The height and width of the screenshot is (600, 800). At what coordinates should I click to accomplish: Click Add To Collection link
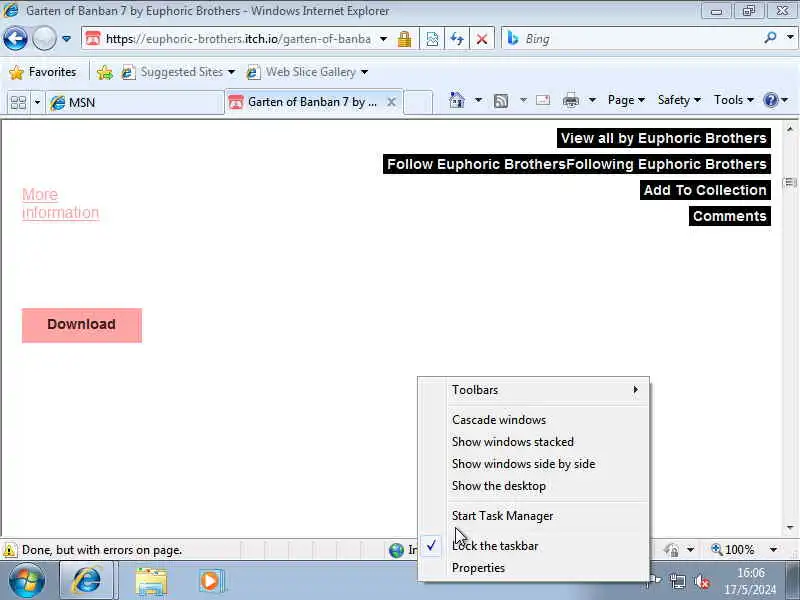click(705, 190)
